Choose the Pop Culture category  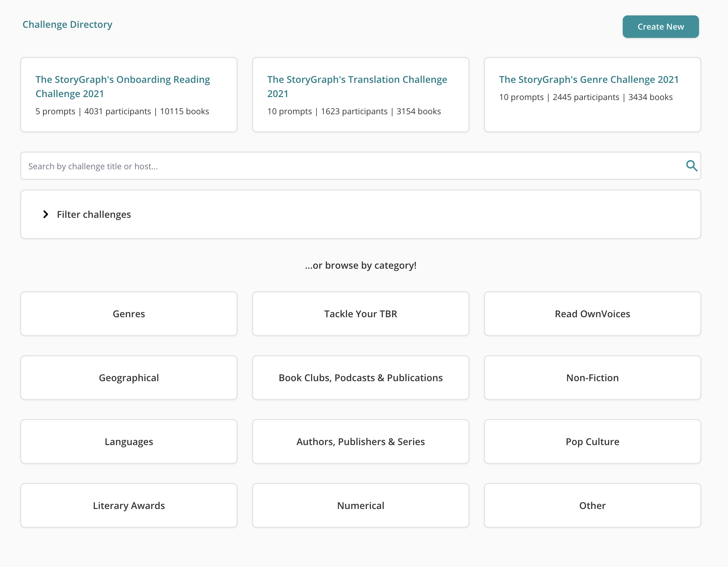(592, 442)
